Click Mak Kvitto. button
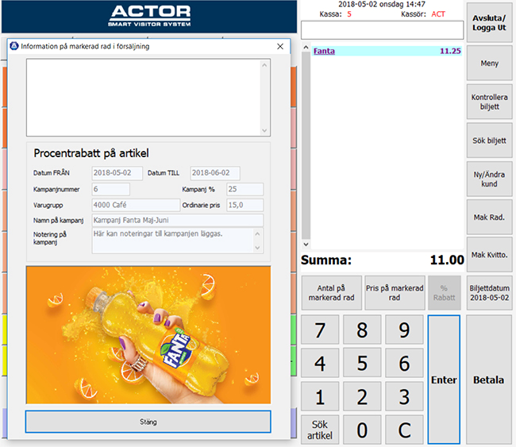516x447 pixels. click(489, 255)
